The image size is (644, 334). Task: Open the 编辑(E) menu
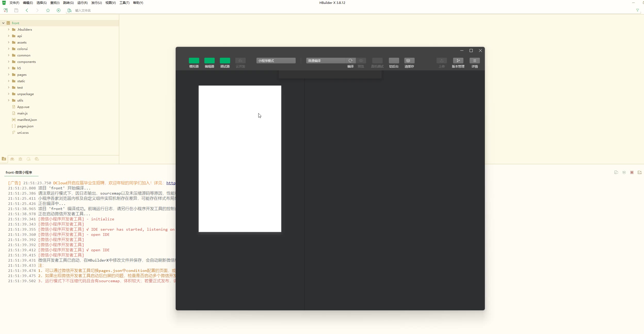[x=28, y=3]
